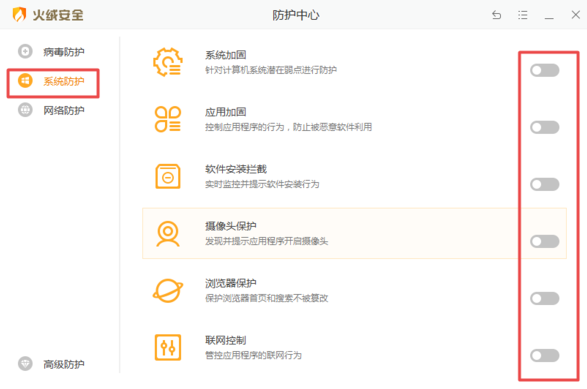Click description 保护浏览器首页和搜索不被篡改

(266, 298)
